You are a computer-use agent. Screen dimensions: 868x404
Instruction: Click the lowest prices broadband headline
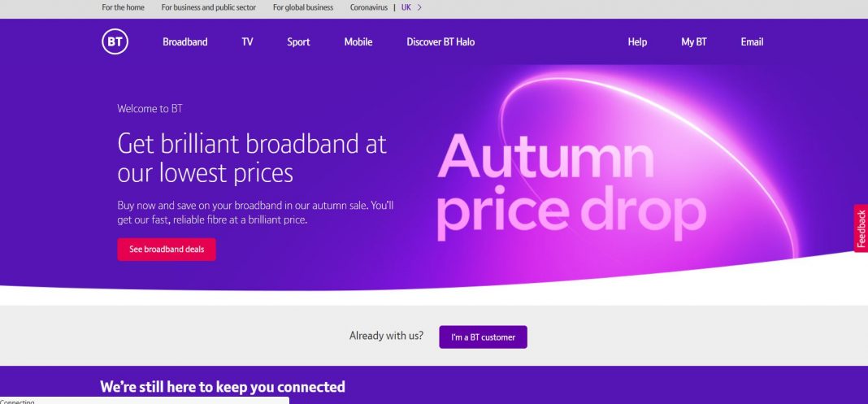[252, 158]
